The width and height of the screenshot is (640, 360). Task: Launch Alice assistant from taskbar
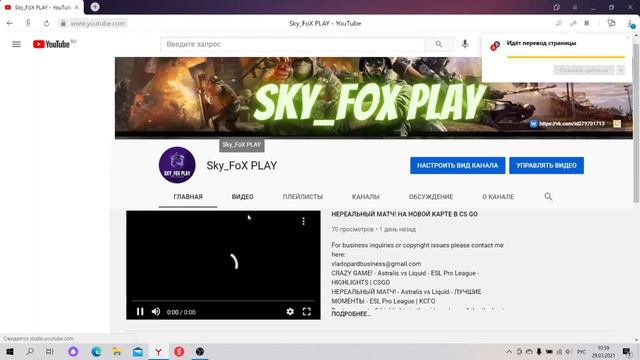(73, 351)
